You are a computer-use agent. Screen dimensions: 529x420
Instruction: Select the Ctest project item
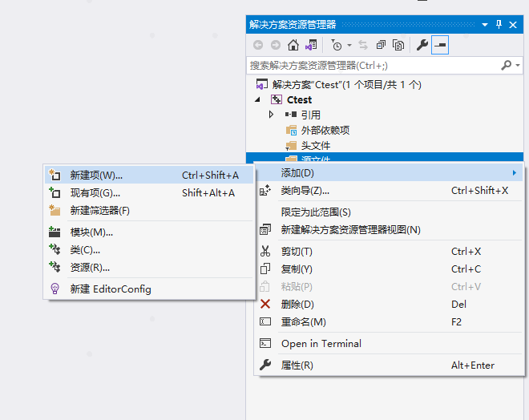(x=299, y=100)
